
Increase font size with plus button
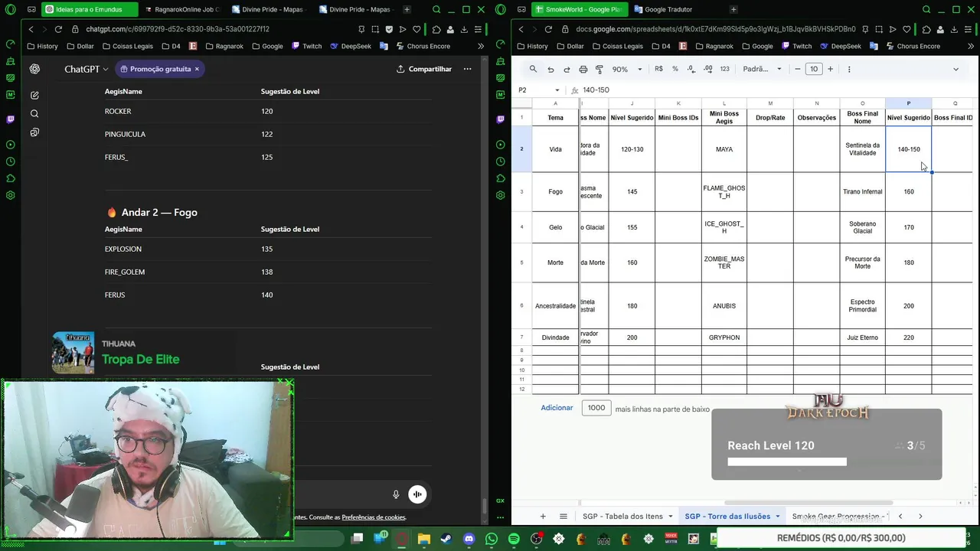tap(830, 69)
